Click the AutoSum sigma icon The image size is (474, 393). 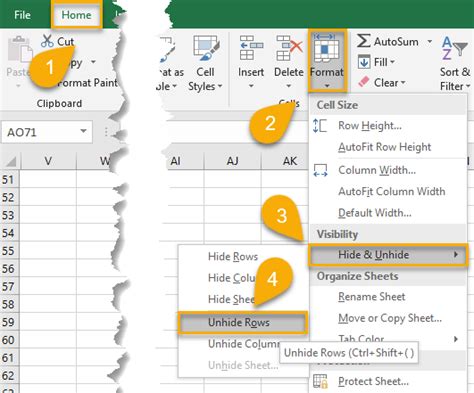tap(364, 41)
